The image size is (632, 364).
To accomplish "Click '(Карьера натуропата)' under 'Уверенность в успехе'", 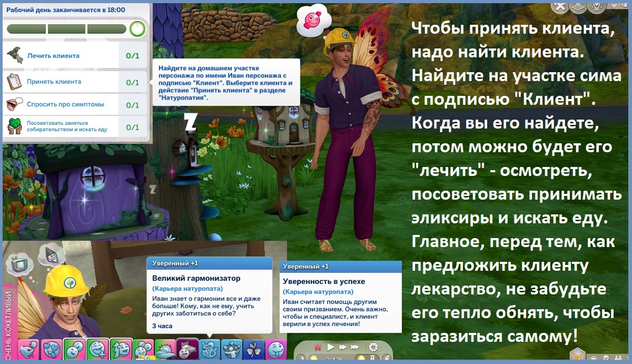I will pos(318,291).
